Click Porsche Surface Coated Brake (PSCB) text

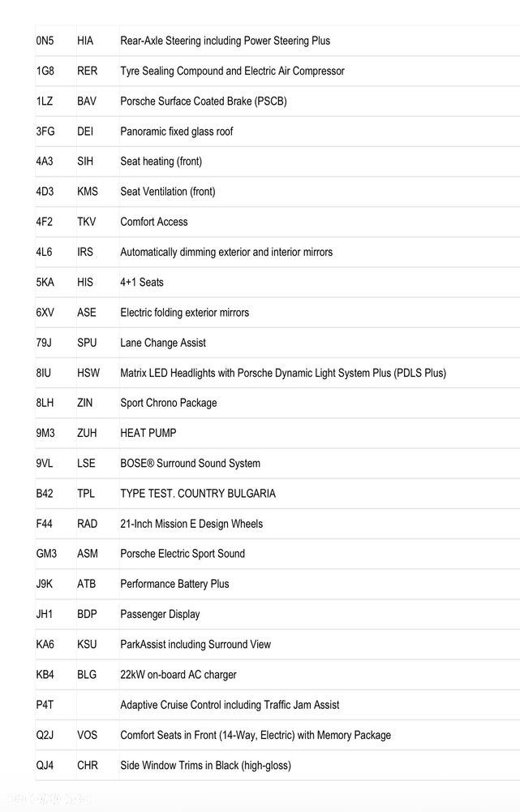(x=203, y=101)
